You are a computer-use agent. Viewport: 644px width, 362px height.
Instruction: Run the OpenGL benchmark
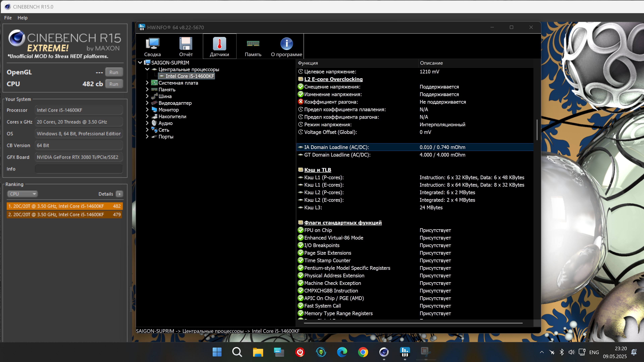pos(114,72)
